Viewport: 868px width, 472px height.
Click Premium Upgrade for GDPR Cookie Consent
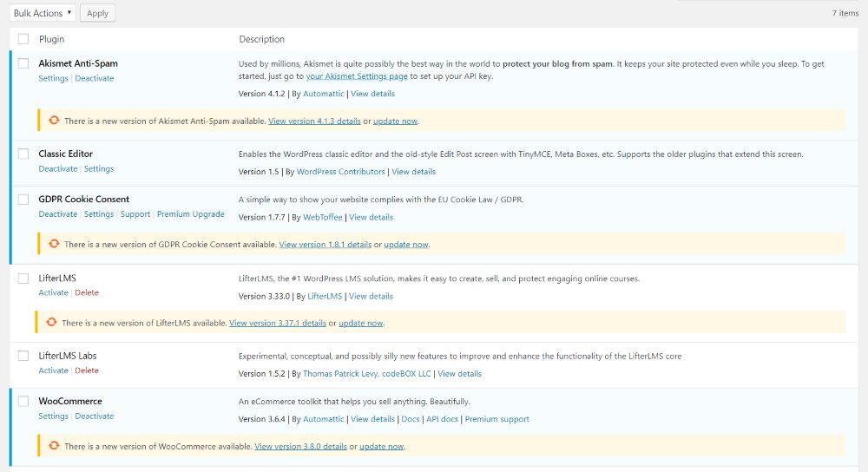click(190, 213)
